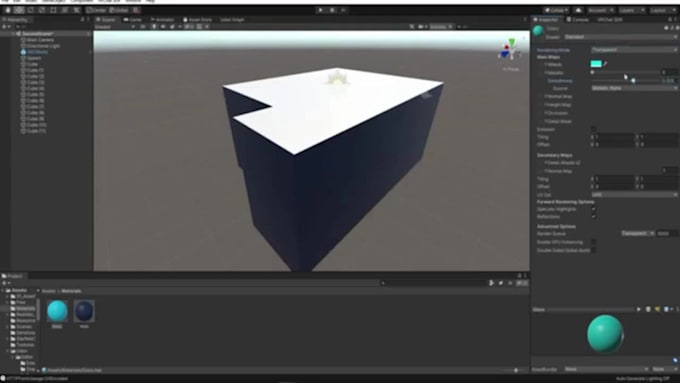Select Spawn object in Hierarchy
This screenshot has width=680, height=383.
(34, 58)
